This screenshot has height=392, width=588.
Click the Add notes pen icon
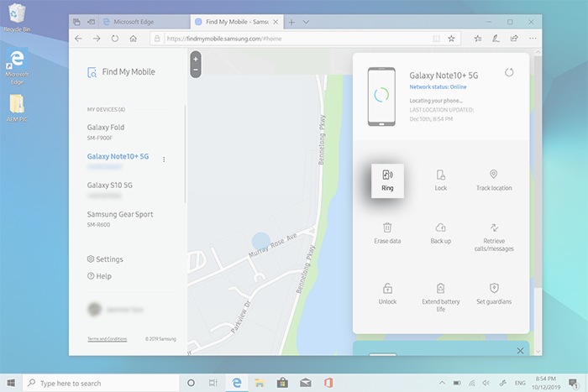[496, 39]
